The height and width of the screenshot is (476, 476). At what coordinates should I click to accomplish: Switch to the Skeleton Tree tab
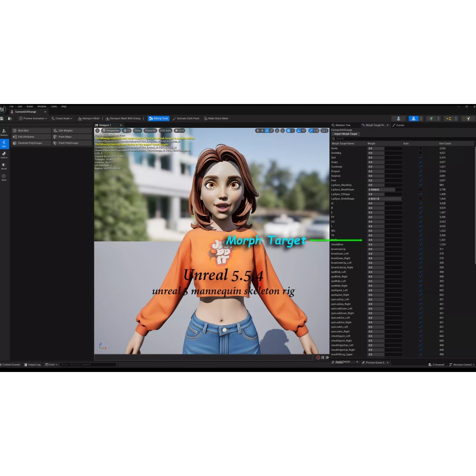tap(341, 125)
